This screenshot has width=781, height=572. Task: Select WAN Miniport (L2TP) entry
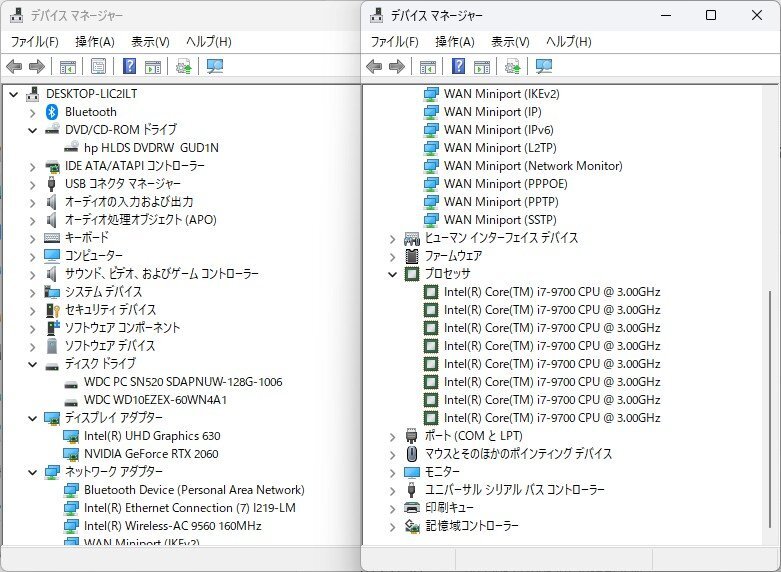500,148
